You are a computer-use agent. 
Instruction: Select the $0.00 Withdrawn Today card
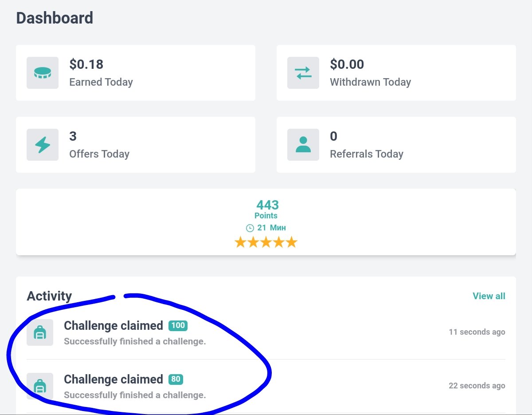396,73
